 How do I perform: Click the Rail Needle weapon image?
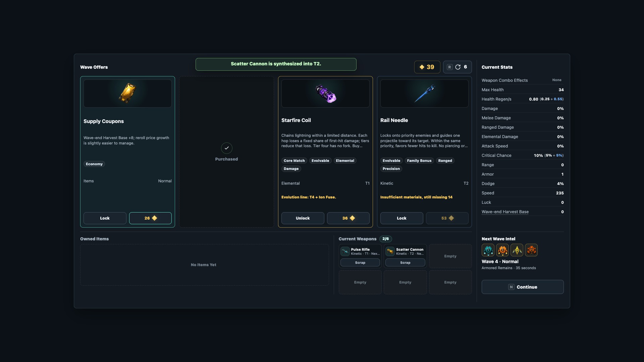424,94
